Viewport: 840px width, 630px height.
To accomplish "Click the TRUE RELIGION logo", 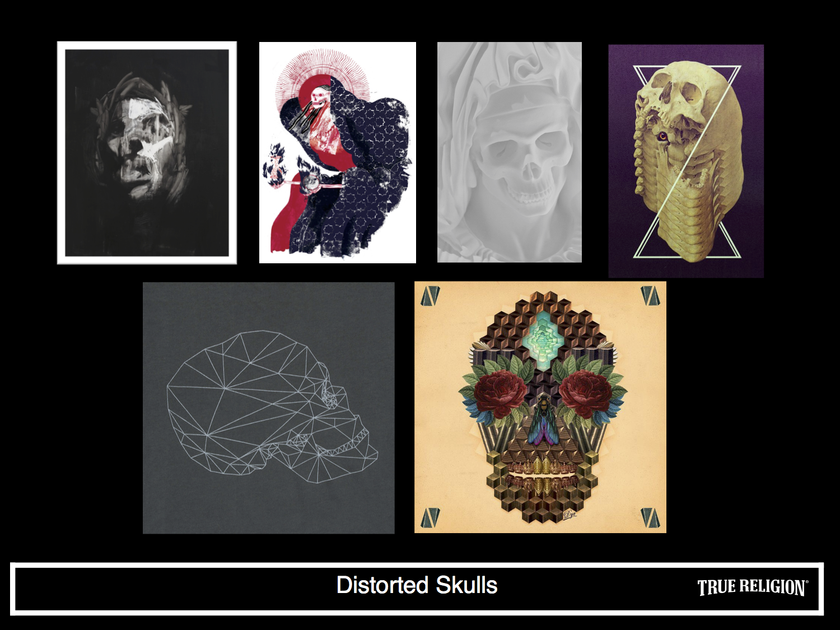I will [753, 587].
